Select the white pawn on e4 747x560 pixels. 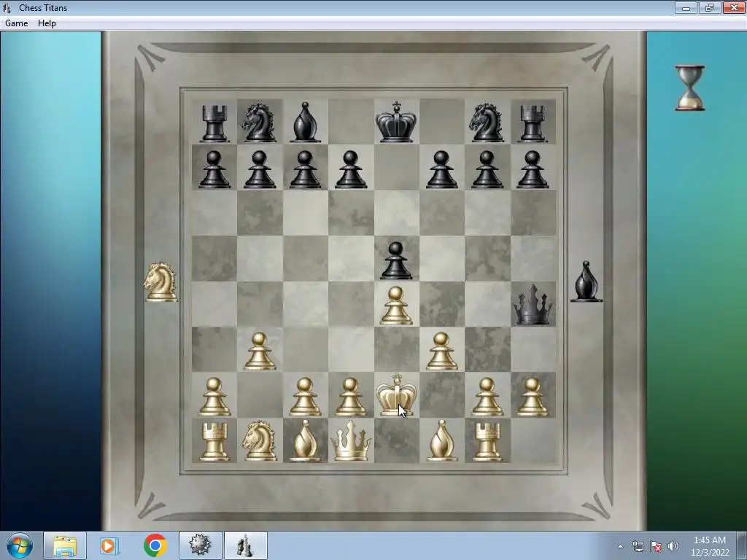coord(396,306)
